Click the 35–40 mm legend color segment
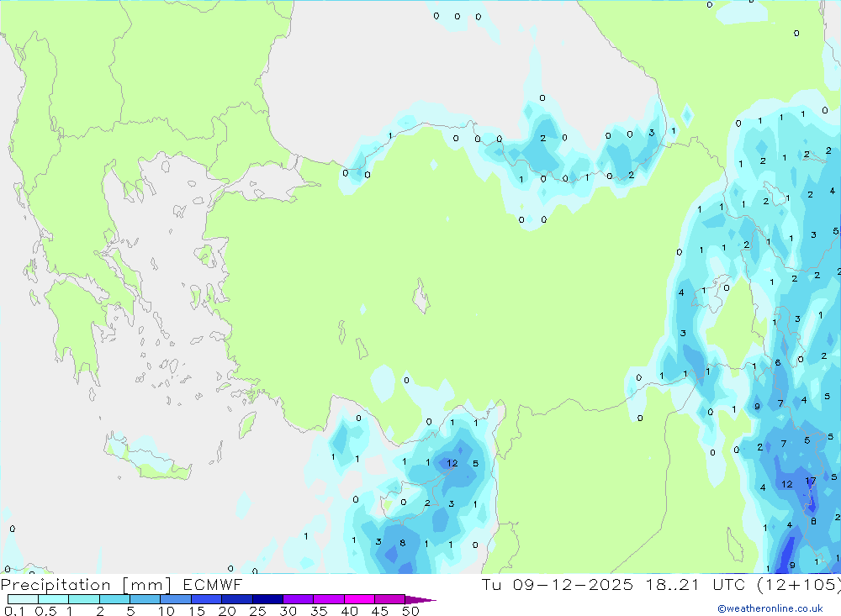The width and height of the screenshot is (841, 616). tap(329, 599)
